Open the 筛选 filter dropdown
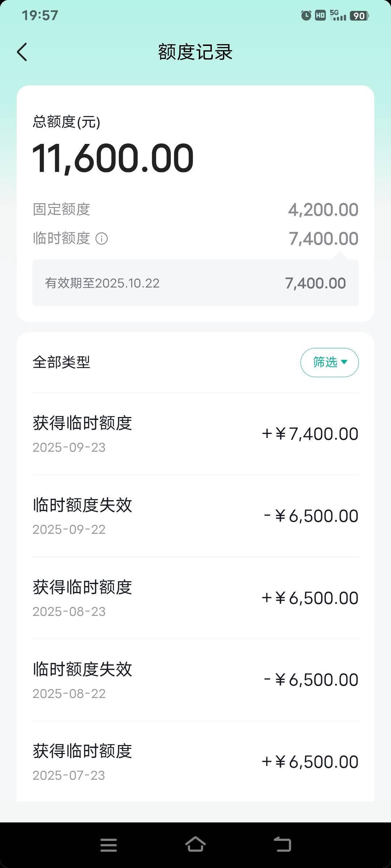Screen dimensions: 391x868 [329, 362]
